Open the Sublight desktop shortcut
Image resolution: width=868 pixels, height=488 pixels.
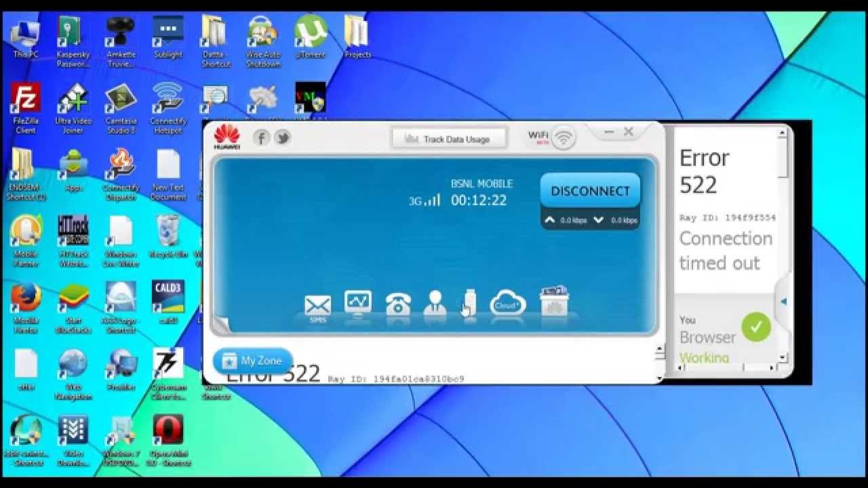tap(168, 39)
